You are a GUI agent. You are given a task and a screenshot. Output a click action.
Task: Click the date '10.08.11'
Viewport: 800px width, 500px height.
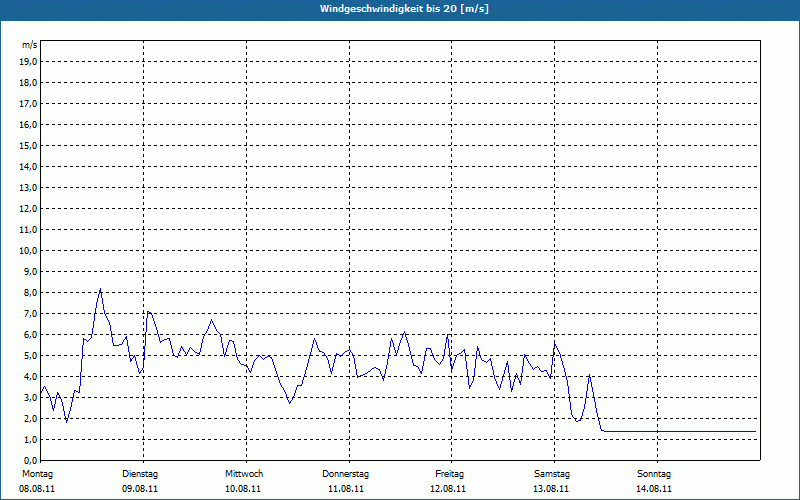click(243, 489)
